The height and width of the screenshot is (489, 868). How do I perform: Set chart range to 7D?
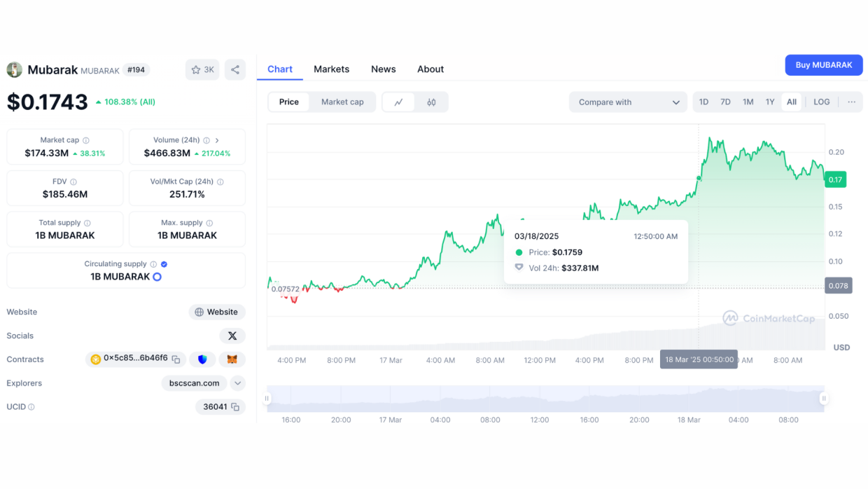point(726,102)
